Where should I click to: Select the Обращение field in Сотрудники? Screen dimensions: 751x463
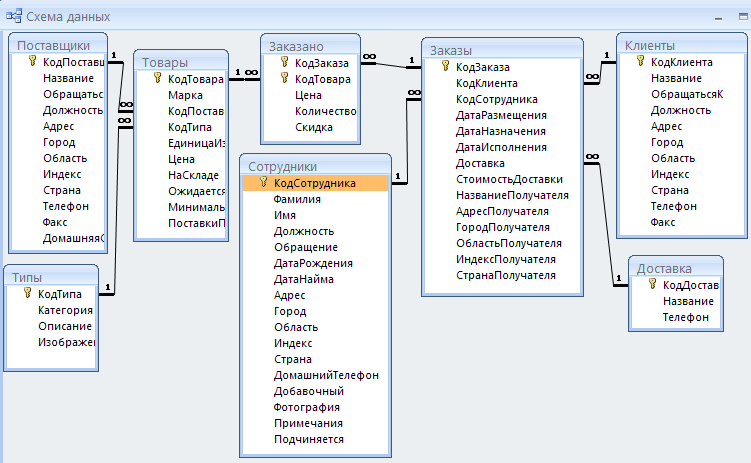[306, 248]
